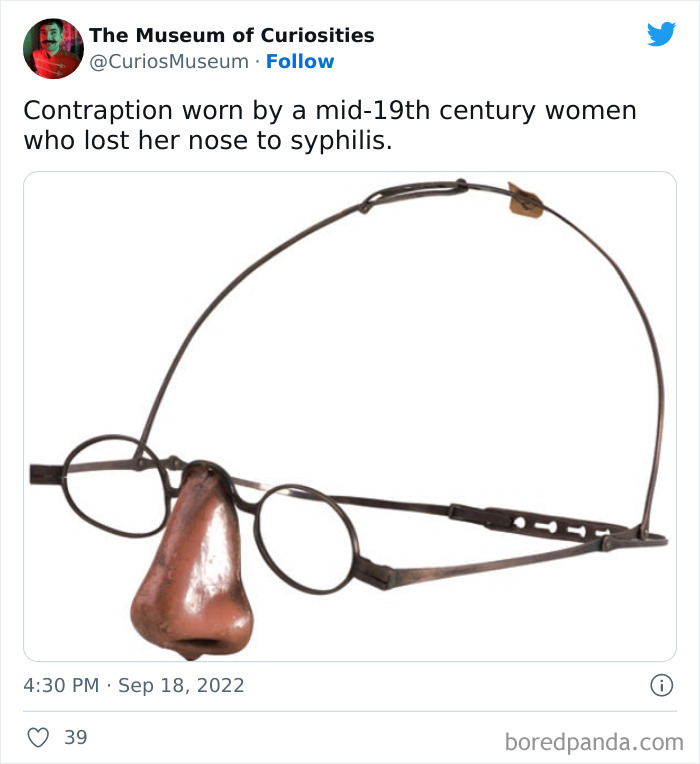The height and width of the screenshot is (764, 700).
Task: Click the 4:30 PM time stamp
Action: (62, 686)
